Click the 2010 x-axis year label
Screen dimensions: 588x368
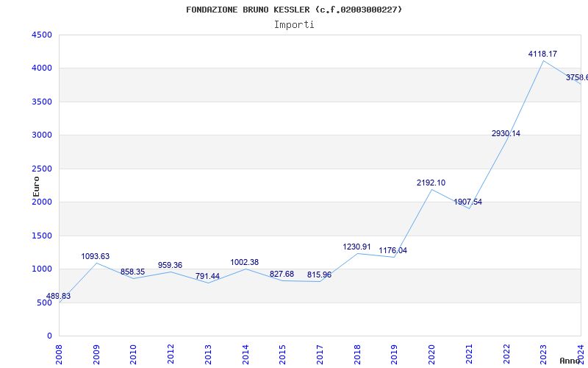(x=134, y=355)
